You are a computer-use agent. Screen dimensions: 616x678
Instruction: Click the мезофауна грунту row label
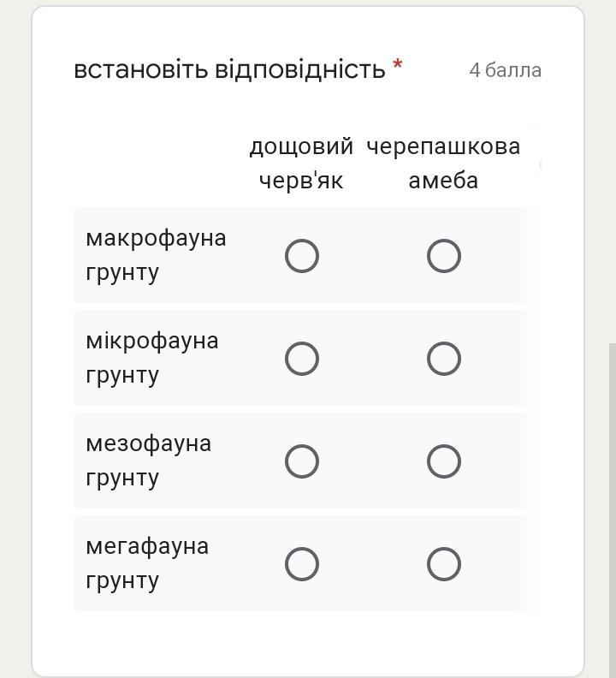(x=148, y=460)
